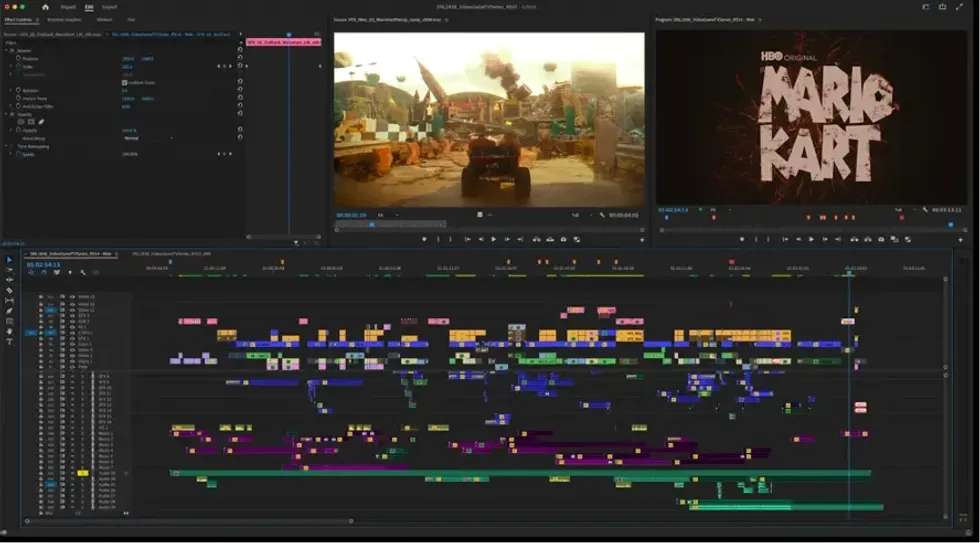Screen dimensions: 980x543
Task: Toggle Position animation stopwatch
Action: point(18,58)
